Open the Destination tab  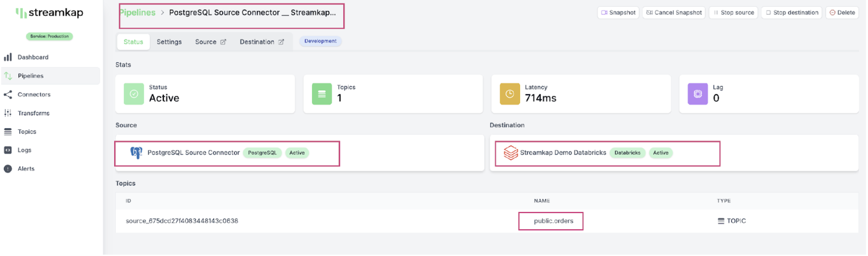[x=262, y=42]
